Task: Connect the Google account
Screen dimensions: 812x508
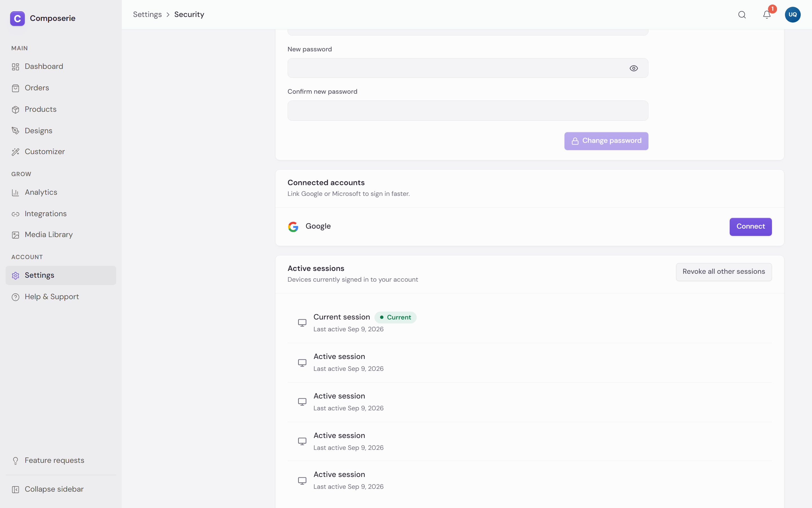Action: 751,227
